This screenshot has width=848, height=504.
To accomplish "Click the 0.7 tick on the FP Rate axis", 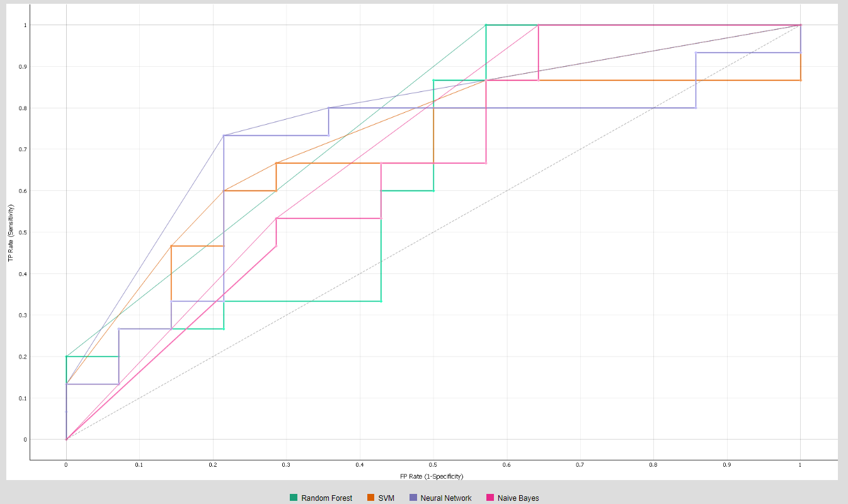I will tap(580, 464).
